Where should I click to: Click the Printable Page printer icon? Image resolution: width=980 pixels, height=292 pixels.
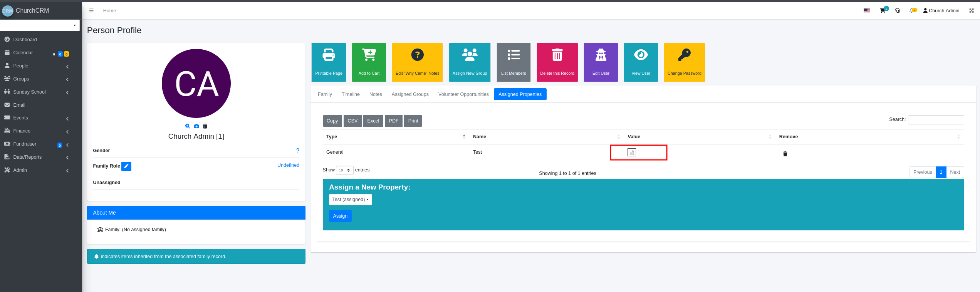[x=329, y=55]
